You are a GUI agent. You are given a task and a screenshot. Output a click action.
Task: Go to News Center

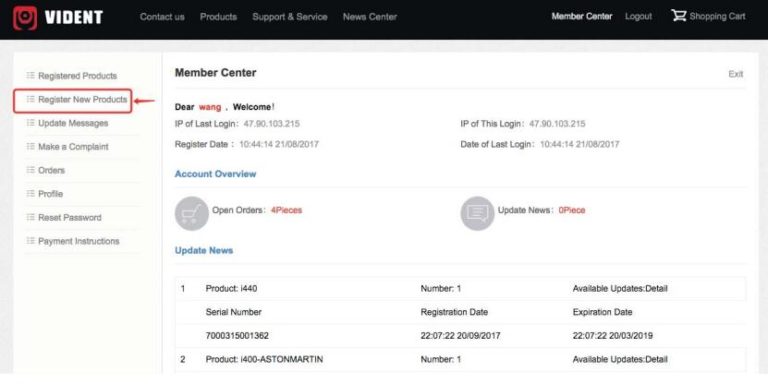[370, 17]
